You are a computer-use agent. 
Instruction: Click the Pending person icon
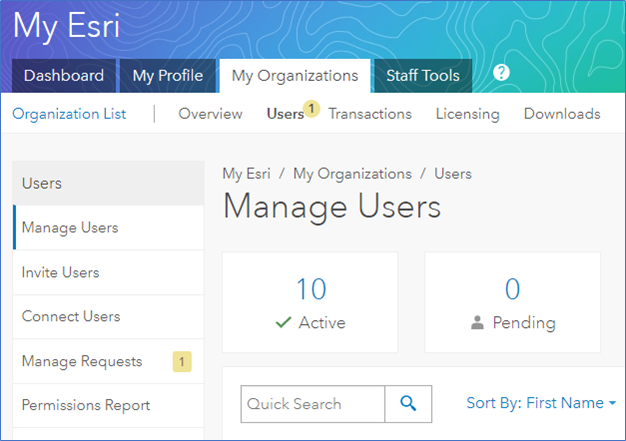click(x=477, y=322)
